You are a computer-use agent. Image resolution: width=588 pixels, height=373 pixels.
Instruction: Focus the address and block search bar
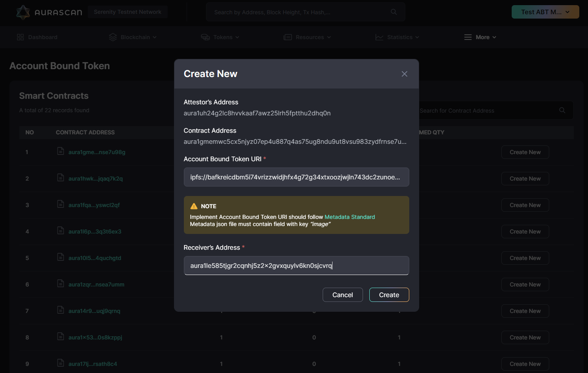pos(305,12)
